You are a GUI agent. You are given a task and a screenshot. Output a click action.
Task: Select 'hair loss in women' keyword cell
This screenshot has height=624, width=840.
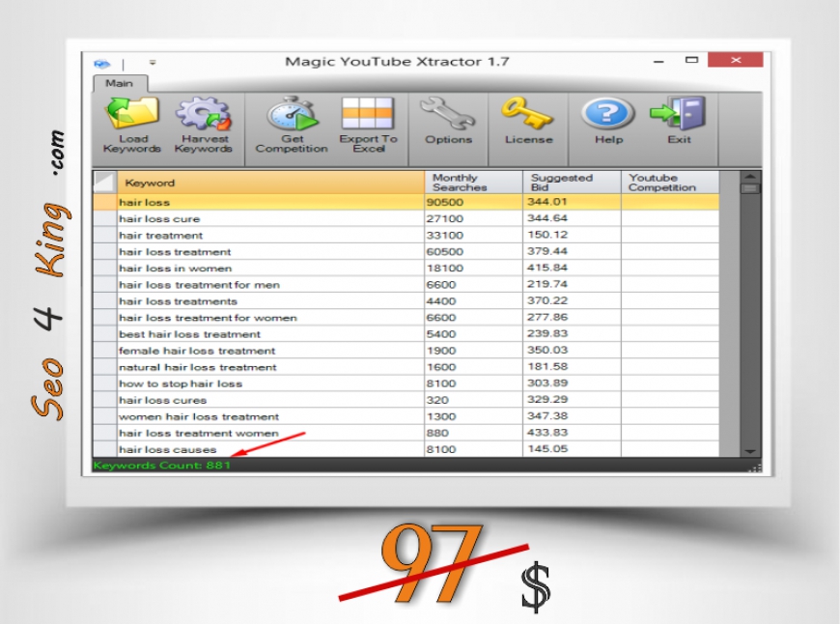tap(270, 268)
